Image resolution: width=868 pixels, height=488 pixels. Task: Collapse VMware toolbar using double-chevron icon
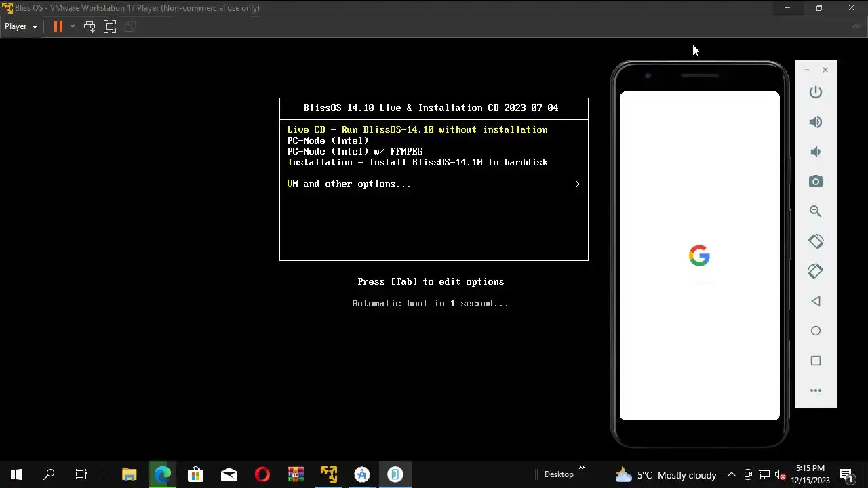[x=856, y=26]
